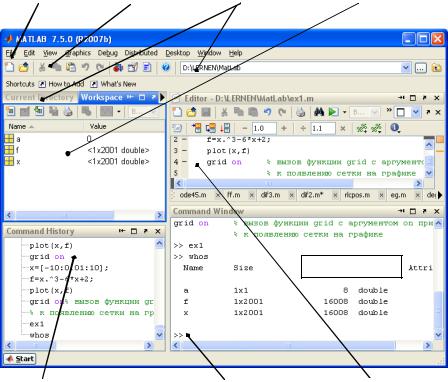Click the Evaluate entire file icon with red arrow
448x382 pixels.
tap(225, 128)
